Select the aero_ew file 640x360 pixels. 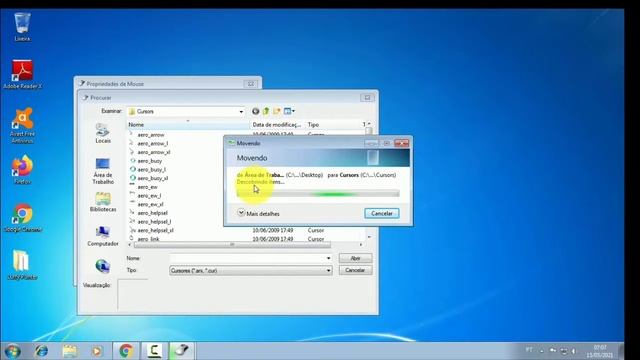[147, 187]
